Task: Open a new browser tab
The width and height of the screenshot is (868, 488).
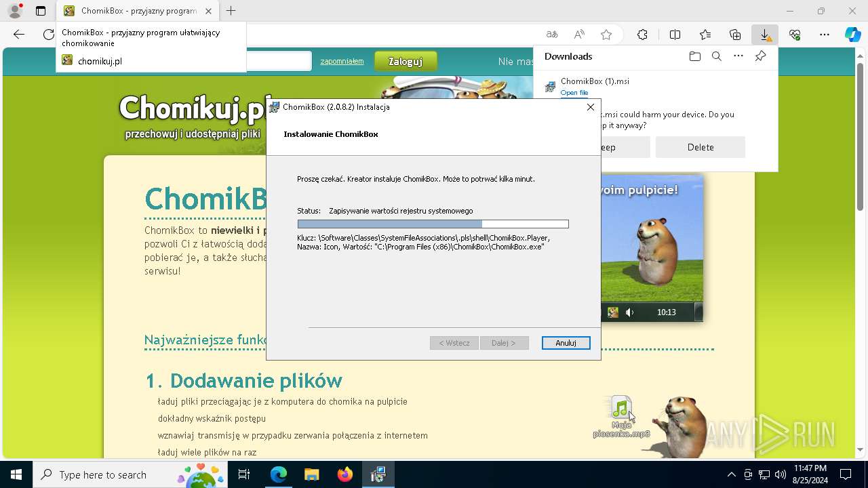Action: 231,11
